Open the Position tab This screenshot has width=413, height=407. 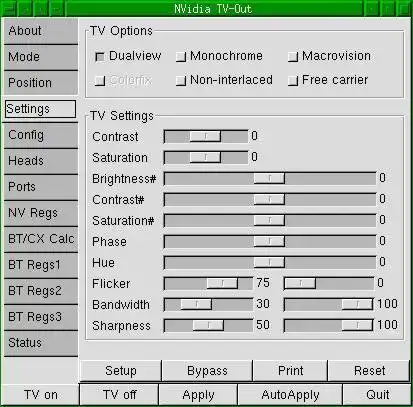click(x=41, y=83)
